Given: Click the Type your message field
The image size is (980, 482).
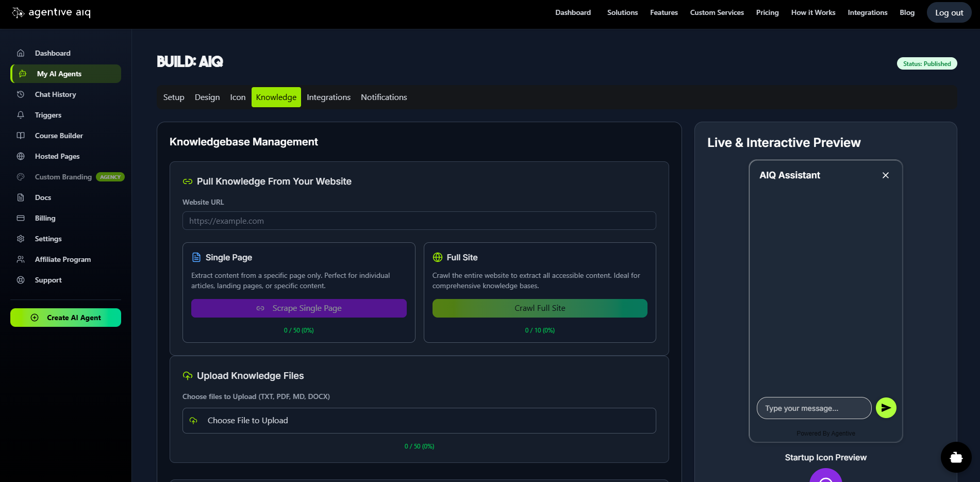Looking at the screenshot, I should point(814,408).
